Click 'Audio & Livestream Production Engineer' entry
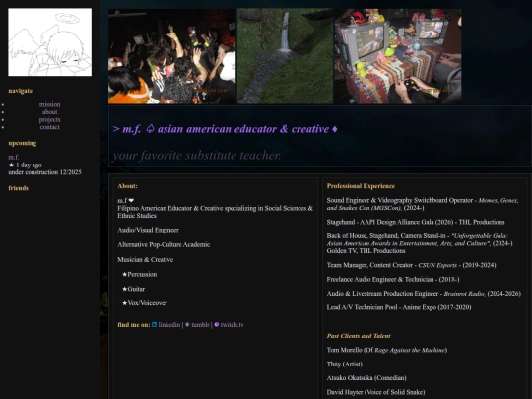Image resolution: width=532 pixels, height=399 pixels. (424, 294)
